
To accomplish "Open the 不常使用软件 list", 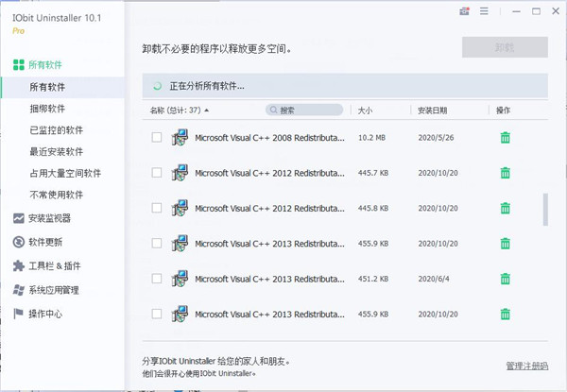I will click(57, 196).
